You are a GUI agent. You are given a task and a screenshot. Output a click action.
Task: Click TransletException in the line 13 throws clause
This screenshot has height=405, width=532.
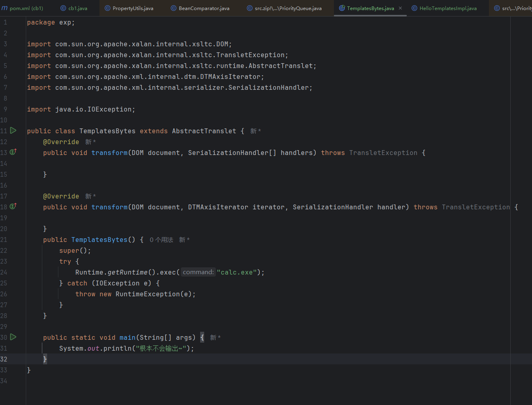coord(383,153)
